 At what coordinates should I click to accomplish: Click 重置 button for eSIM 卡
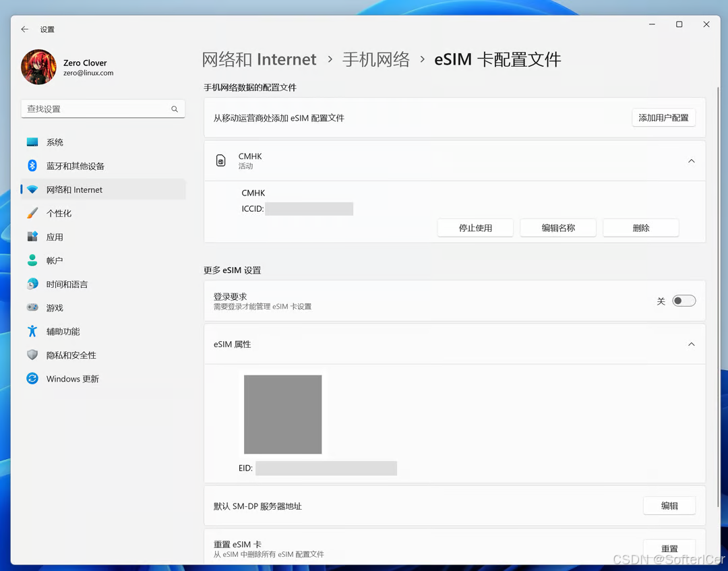(669, 549)
